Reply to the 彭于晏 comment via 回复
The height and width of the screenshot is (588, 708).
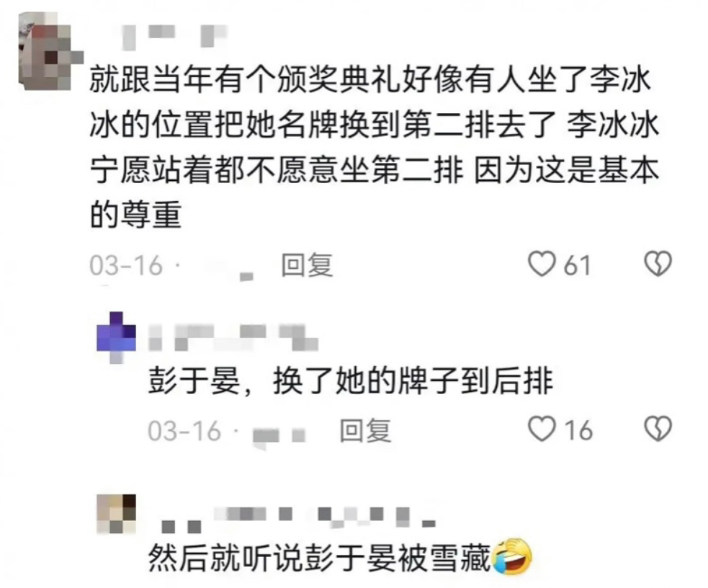point(365,430)
